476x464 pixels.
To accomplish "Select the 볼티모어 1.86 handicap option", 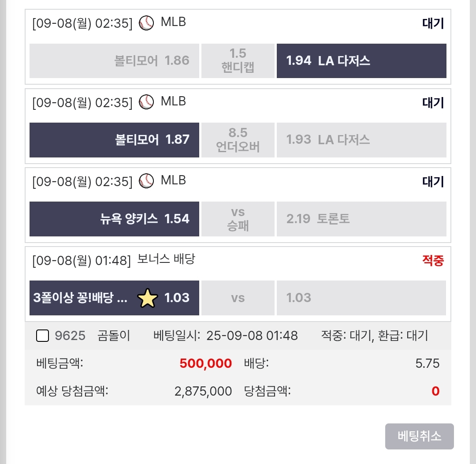I will pyautogui.click(x=114, y=61).
